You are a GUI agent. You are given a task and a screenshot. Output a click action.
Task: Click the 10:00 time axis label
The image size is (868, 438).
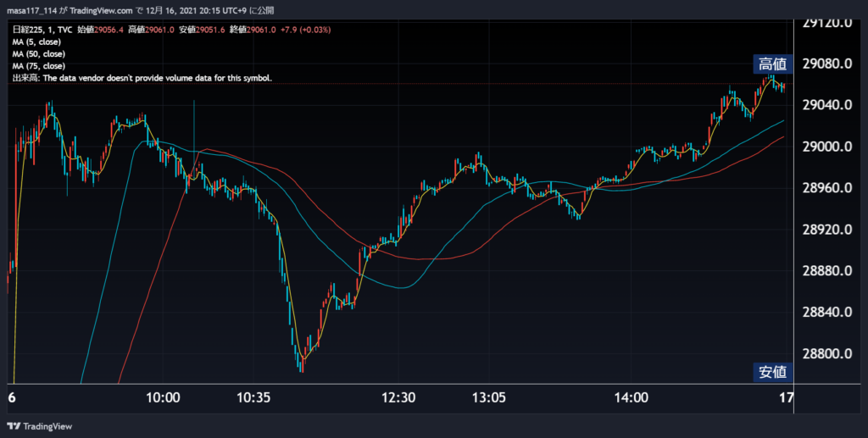point(164,397)
